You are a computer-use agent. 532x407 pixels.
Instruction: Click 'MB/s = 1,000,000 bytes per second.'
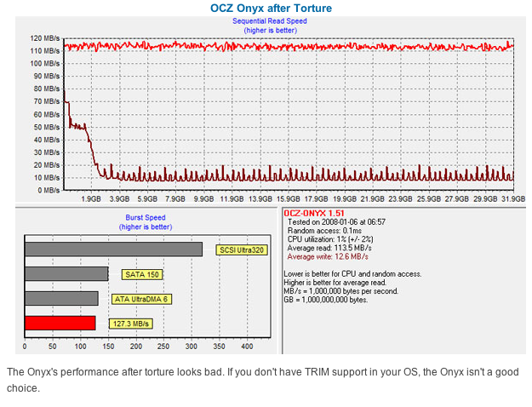(341, 291)
